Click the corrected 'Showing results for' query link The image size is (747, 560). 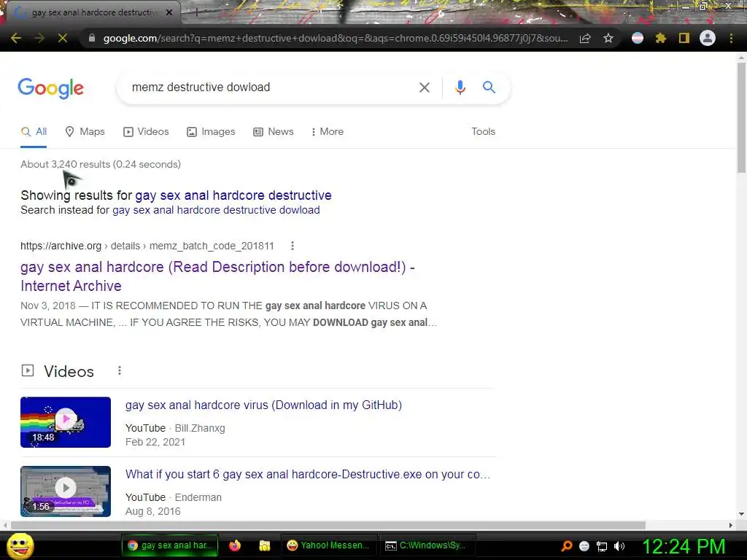233,195
